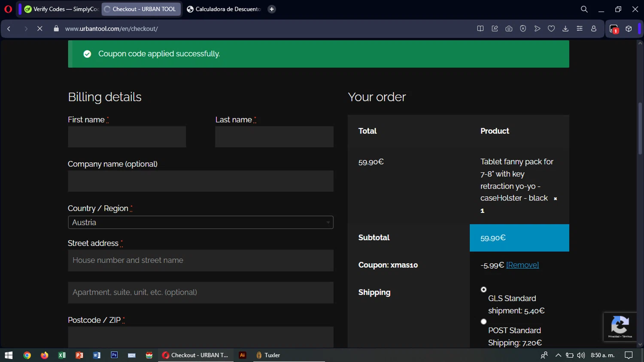Open the reCAPTCHA badge
This screenshot has width=644, height=362.
(620, 327)
